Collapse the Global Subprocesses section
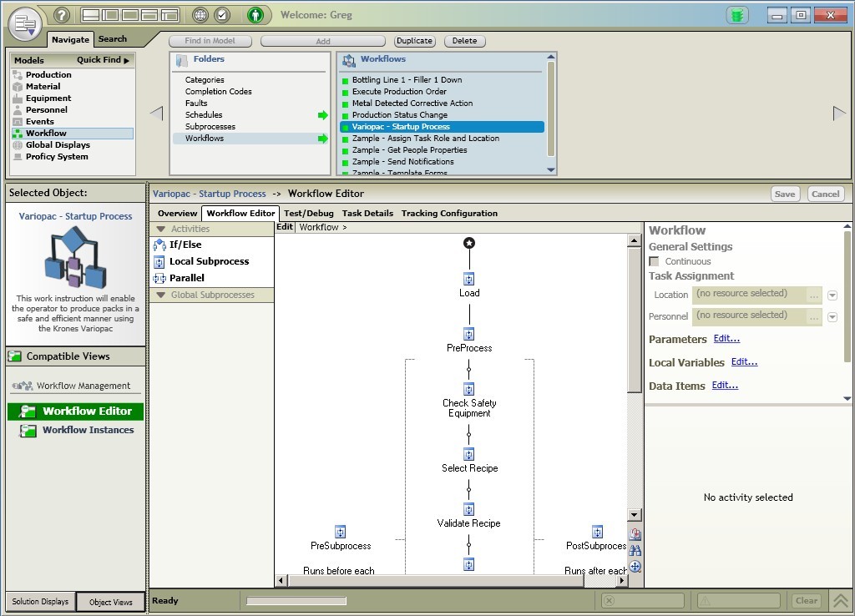Viewport: 855px width, 616px height. pyautogui.click(x=161, y=295)
